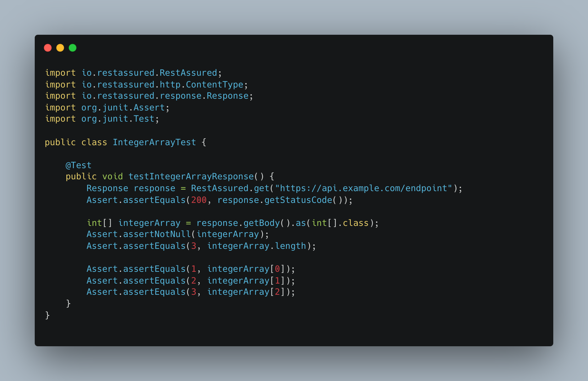The image size is (588, 381).
Task: Click the testIntegerArrayResponse method name
Action: coord(191,177)
